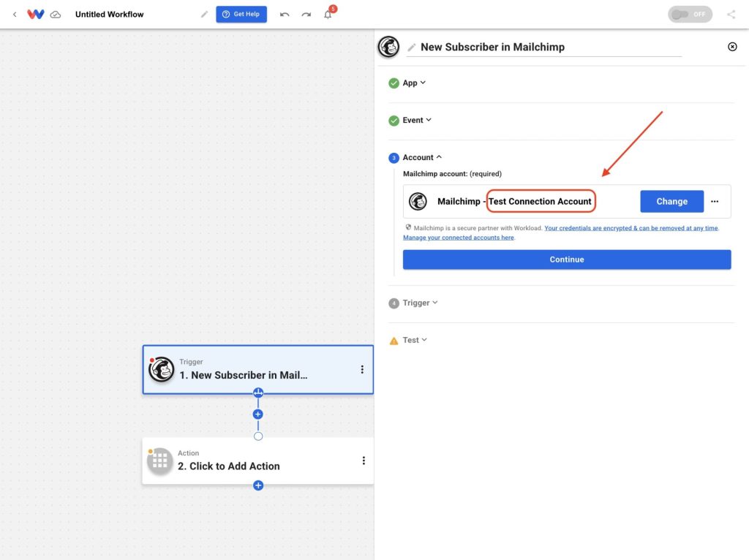Select Click to Add Action node
Screen dimensions: 749x560
258,461
